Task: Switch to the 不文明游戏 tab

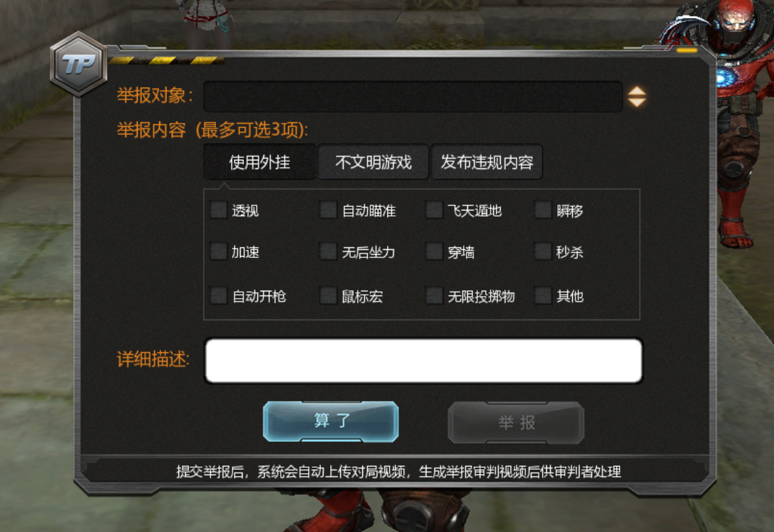Action: coord(373,162)
